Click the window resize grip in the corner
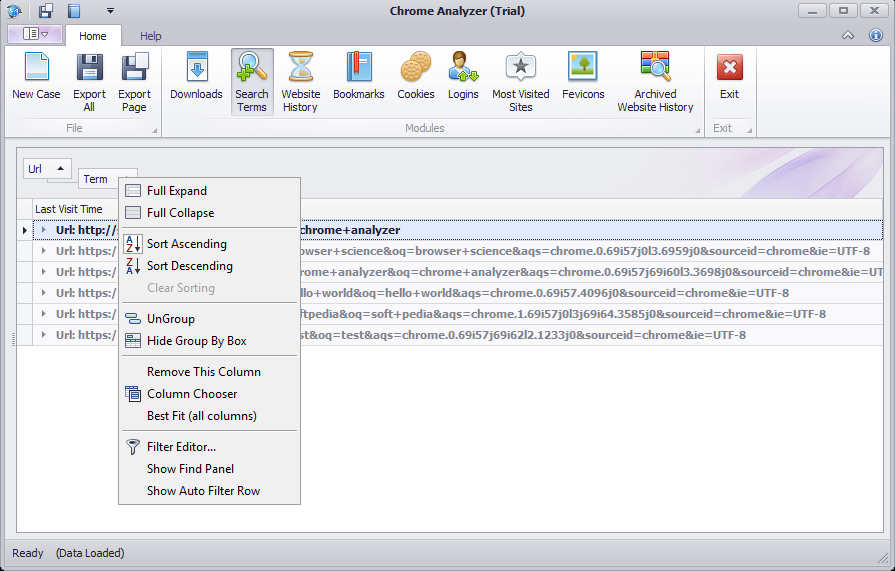 [x=882, y=557]
